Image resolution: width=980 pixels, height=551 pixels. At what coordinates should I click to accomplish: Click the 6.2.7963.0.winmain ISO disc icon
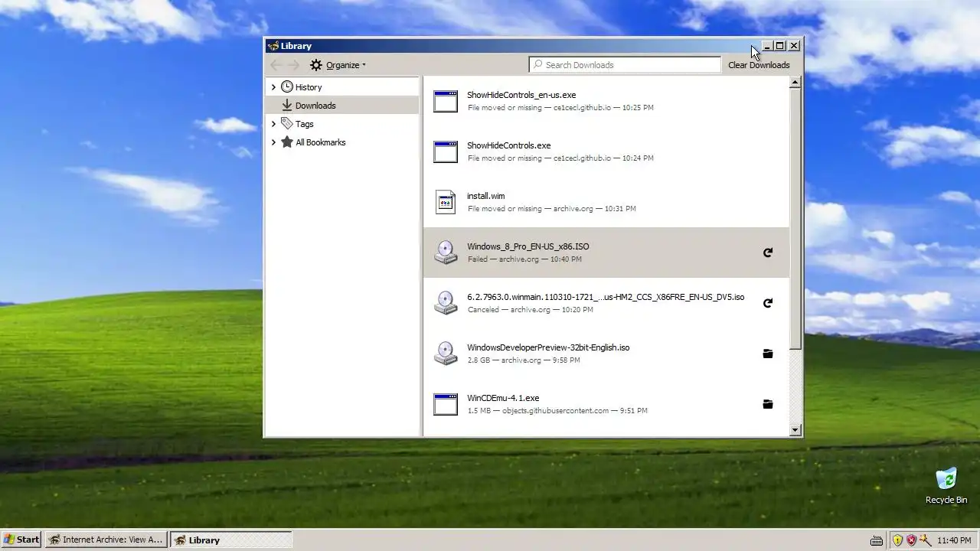446,303
